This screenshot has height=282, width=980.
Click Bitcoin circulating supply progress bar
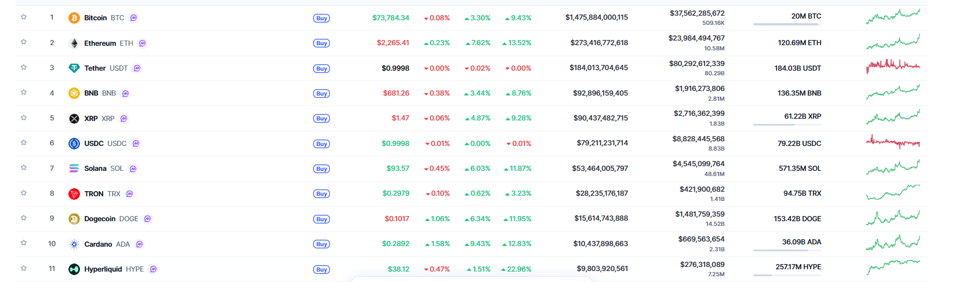(787, 24)
